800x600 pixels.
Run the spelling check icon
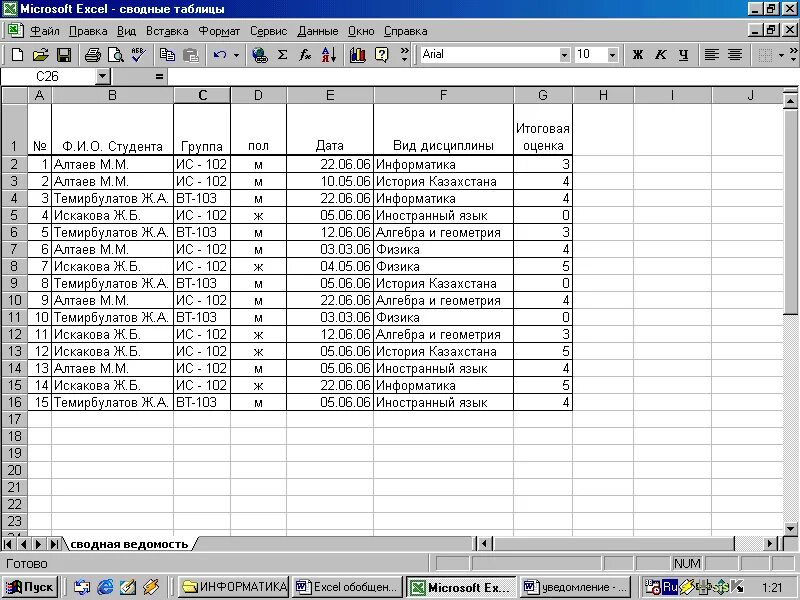click(x=138, y=55)
